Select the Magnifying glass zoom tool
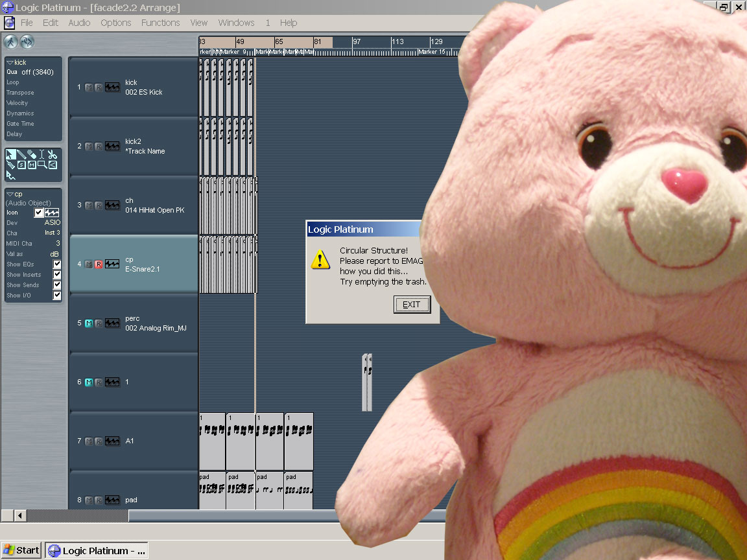 pyautogui.click(x=42, y=165)
